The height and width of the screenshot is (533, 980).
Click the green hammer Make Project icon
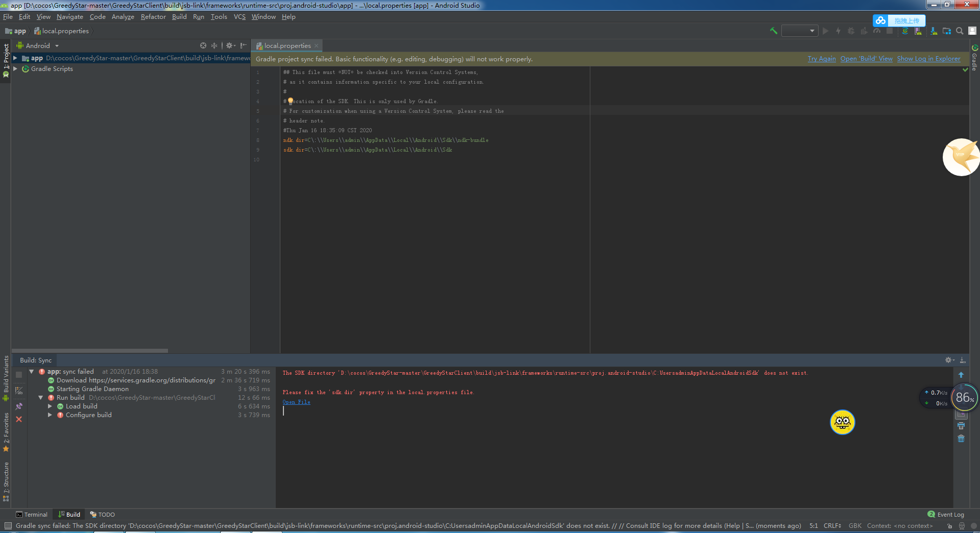tap(773, 31)
